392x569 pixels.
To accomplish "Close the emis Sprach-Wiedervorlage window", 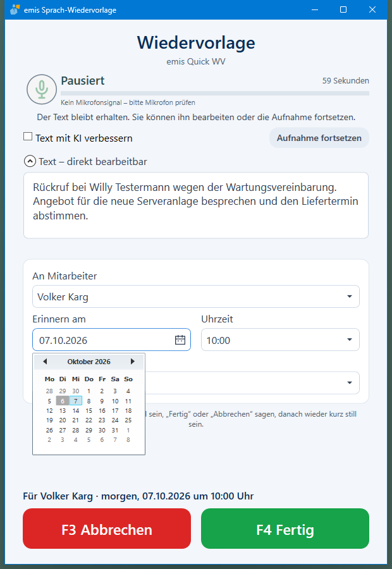I will point(372,9).
